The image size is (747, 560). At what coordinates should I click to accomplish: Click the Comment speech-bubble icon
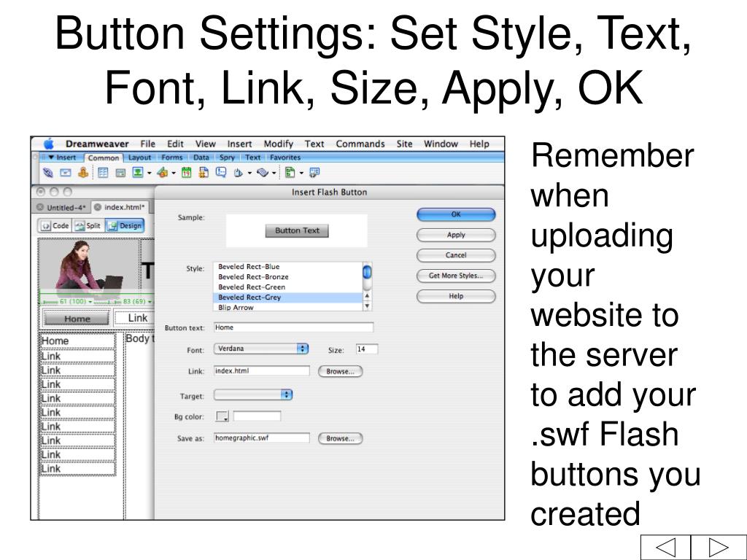pyautogui.click(x=221, y=172)
